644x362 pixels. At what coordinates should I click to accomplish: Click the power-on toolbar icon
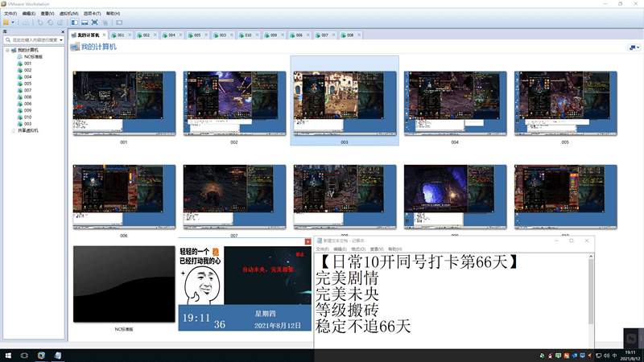pos(6,23)
